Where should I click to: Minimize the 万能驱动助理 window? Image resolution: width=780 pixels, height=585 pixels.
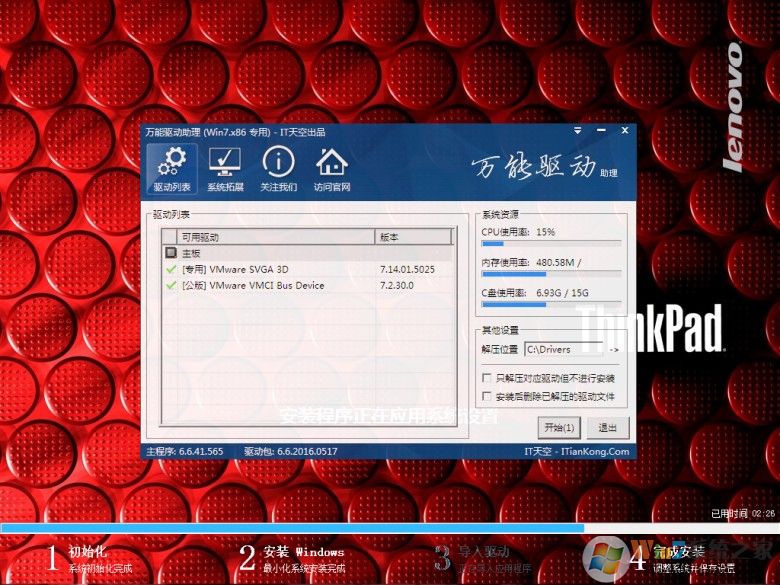pos(600,132)
